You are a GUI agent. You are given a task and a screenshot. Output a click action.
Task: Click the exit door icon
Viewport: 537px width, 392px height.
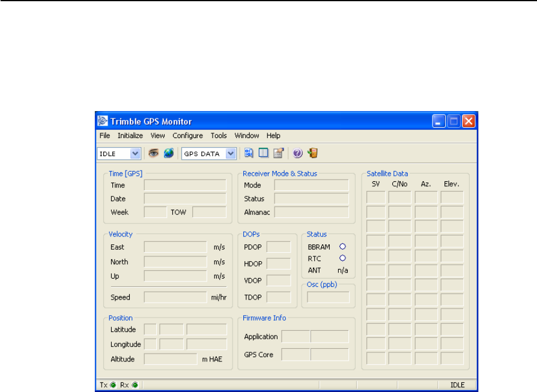[313, 153]
